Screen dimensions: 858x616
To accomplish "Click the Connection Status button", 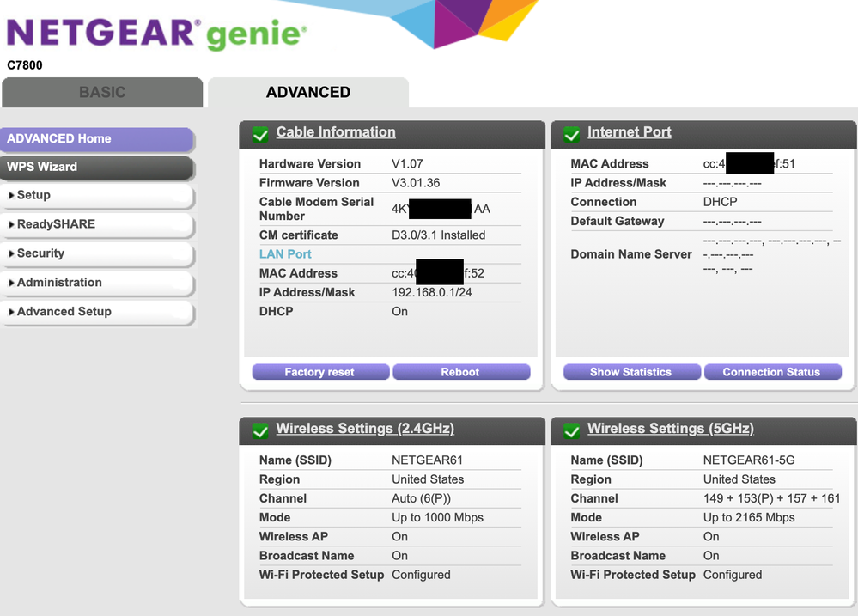I will [x=773, y=372].
